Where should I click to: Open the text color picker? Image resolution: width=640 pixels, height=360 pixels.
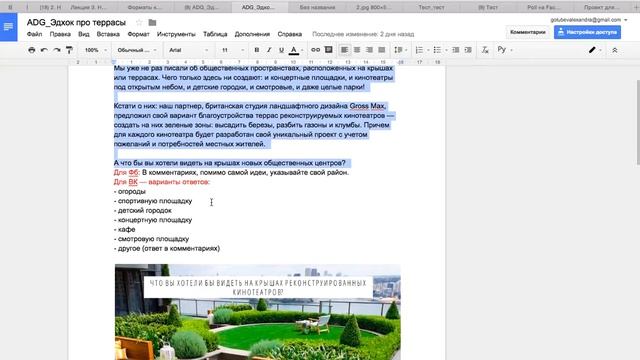[293, 50]
